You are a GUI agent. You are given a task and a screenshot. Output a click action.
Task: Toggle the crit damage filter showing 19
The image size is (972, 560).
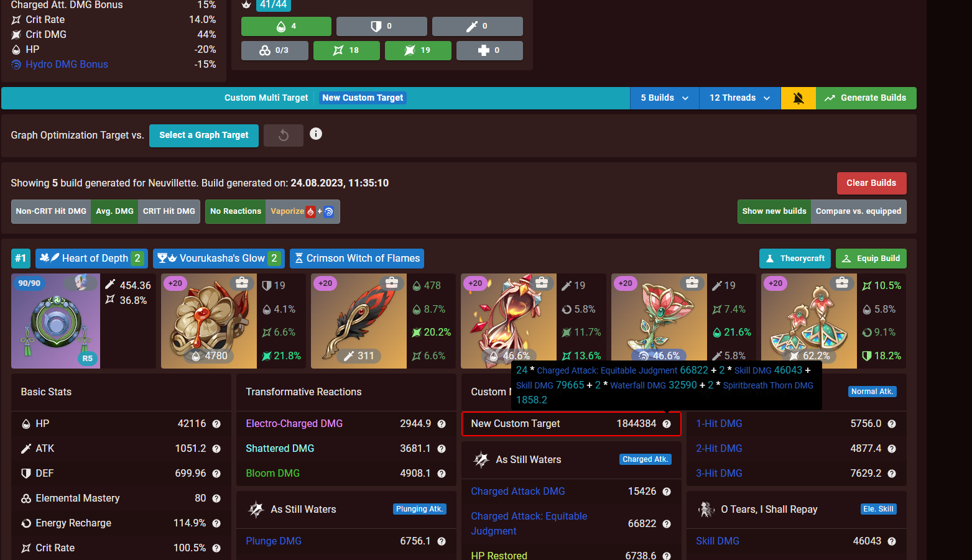tap(418, 50)
